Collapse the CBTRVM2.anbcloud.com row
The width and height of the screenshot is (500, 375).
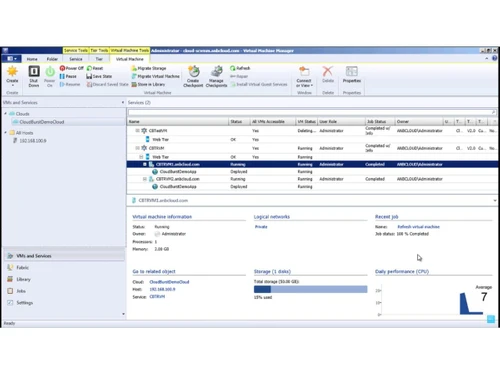coord(145,179)
